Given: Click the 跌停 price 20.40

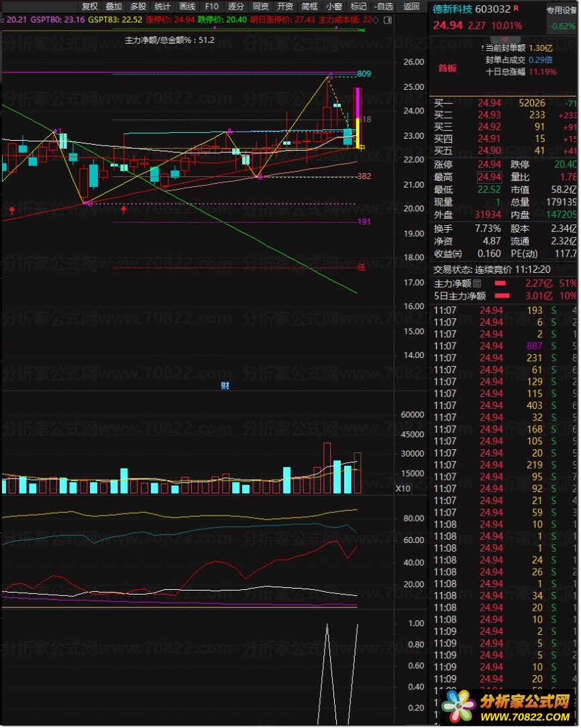Looking at the screenshot, I should click(565, 164).
